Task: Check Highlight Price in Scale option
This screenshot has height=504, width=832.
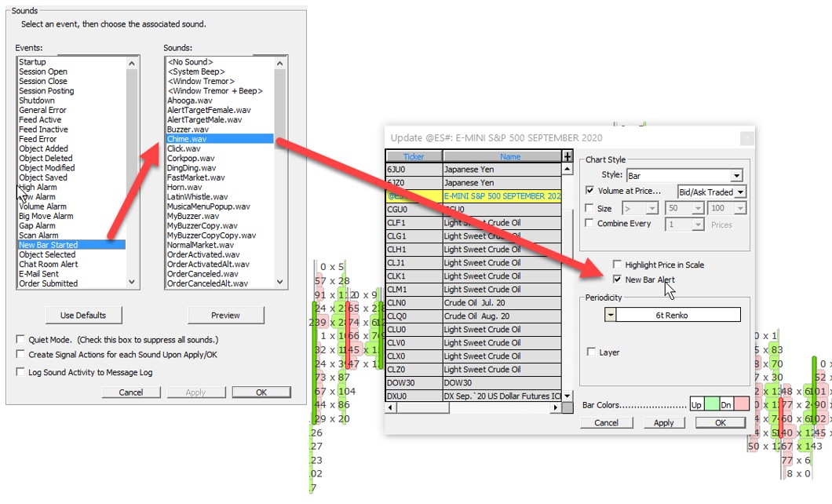Action: click(618, 265)
